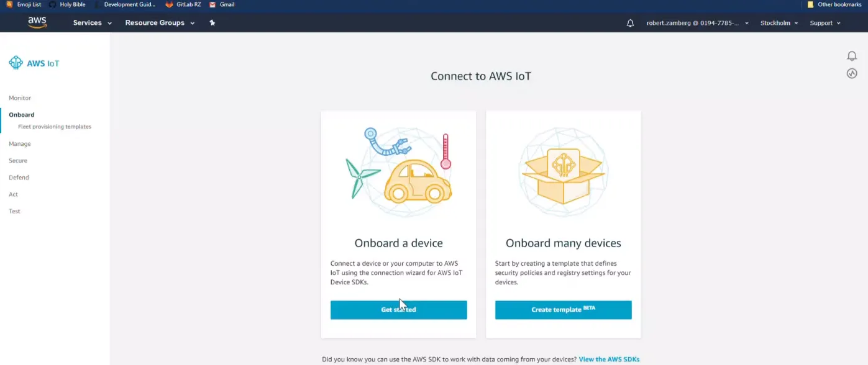The image size is (868, 365).
Task: Open the GitLab RZ bookmark
Action: (183, 4)
